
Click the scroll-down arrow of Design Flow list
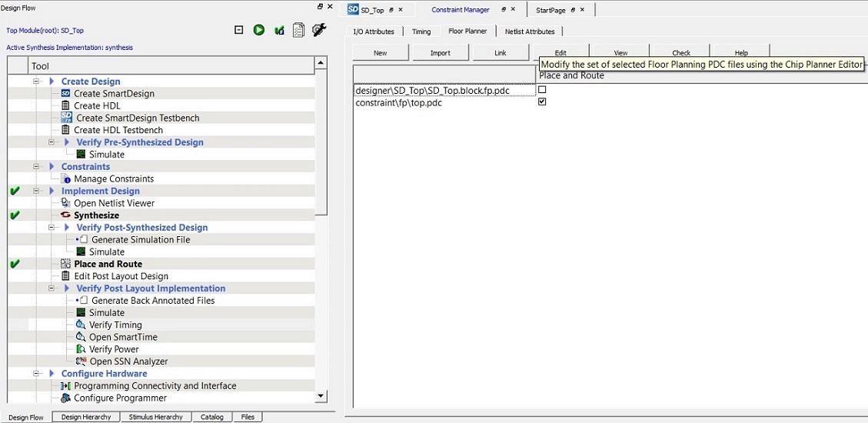[x=321, y=396]
